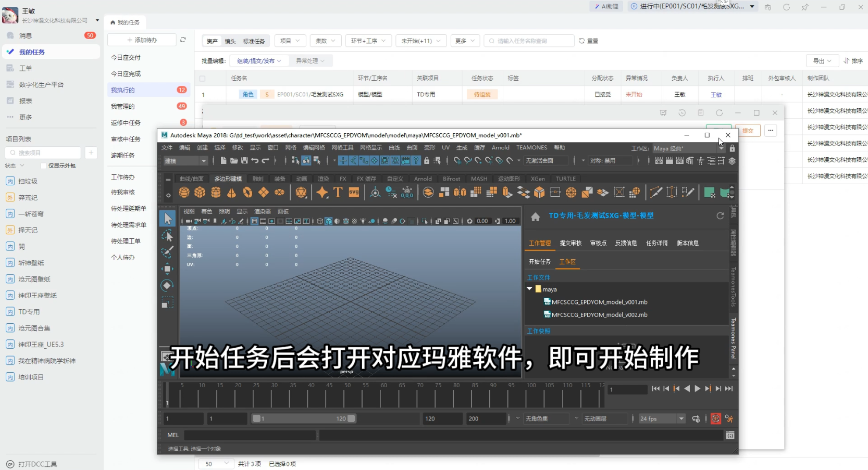The height and width of the screenshot is (470, 868).
Task: Switch to the 提交审核 tab
Action: click(571, 243)
